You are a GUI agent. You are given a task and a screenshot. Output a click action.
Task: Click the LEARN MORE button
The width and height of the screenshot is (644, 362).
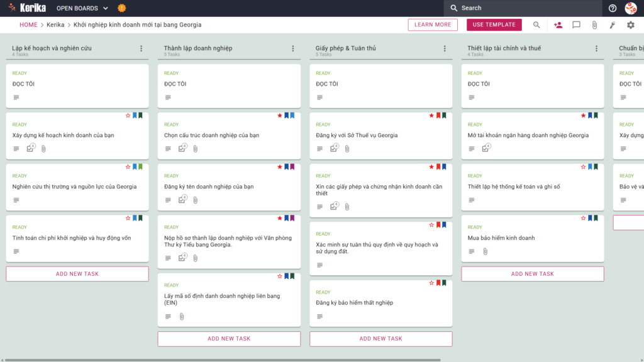tap(433, 25)
